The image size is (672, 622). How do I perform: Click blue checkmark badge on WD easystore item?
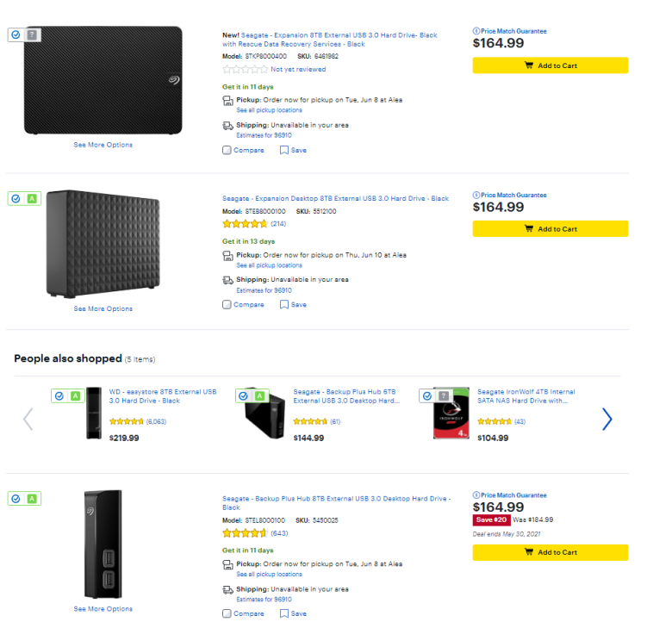[x=59, y=395]
